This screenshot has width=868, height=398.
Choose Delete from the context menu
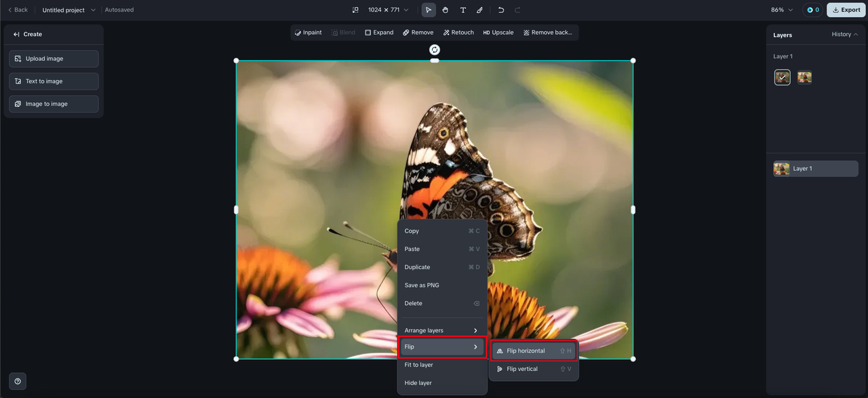tap(442, 303)
